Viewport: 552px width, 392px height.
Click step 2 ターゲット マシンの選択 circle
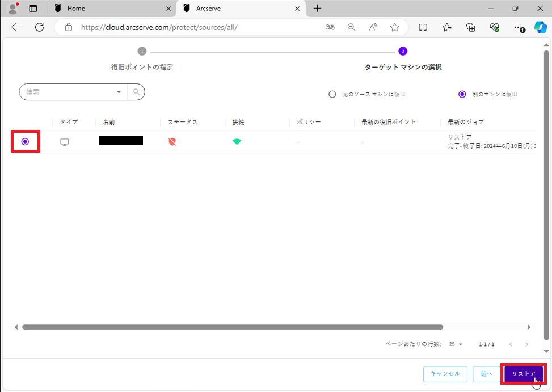tap(403, 52)
